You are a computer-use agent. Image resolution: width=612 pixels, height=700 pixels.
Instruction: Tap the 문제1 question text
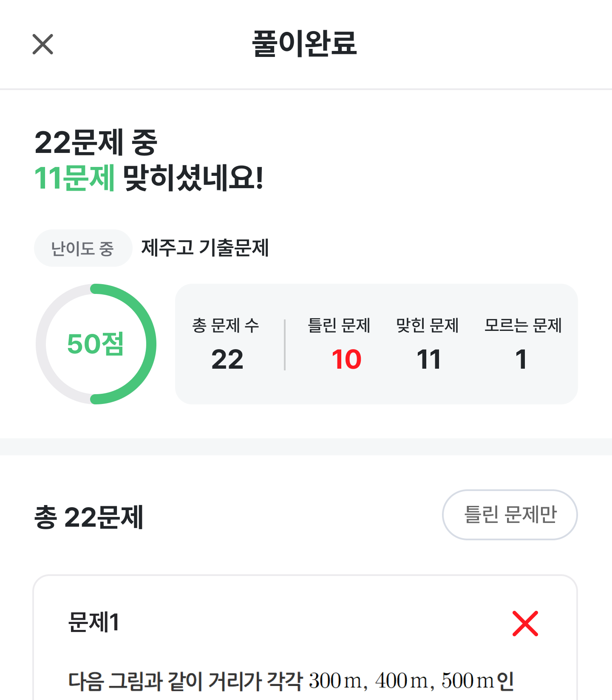[x=291, y=680]
